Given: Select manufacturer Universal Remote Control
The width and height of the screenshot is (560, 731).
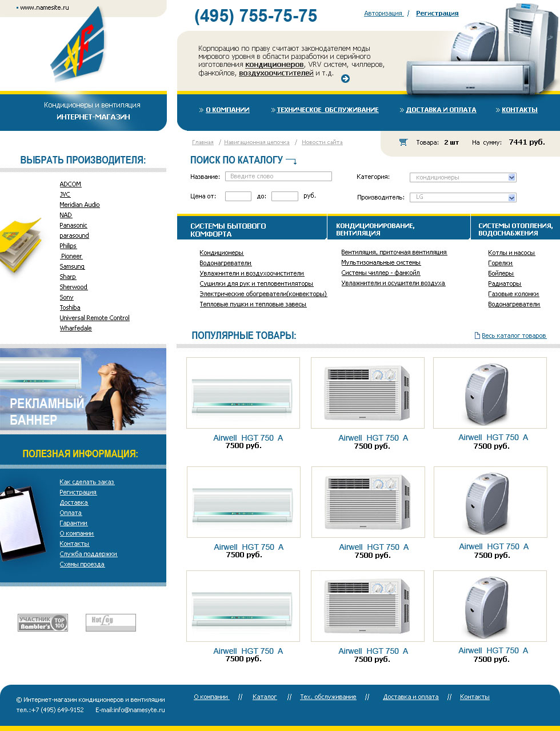Looking at the screenshot, I should (94, 318).
